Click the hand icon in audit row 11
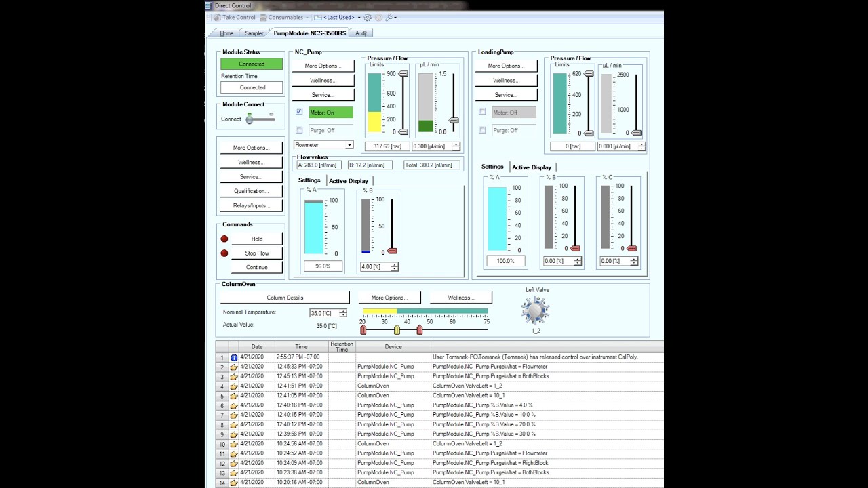This screenshot has height=488, width=868. coord(234,453)
